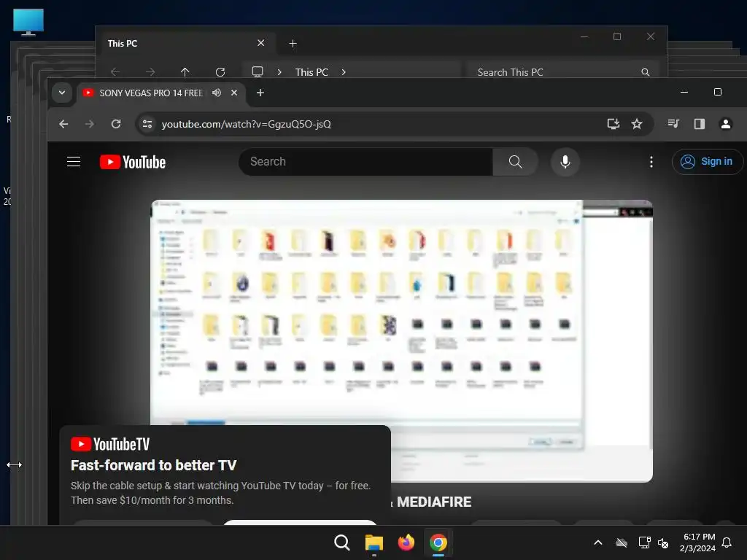The image size is (747, 560).
Task: Click the YouTube search magnifier button
Action: click(x=515, y=162)
